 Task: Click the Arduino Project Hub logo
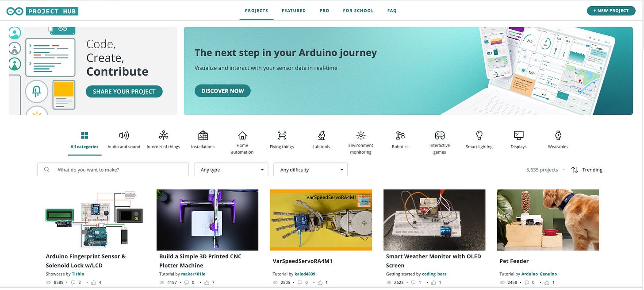(x=42, y=11)
